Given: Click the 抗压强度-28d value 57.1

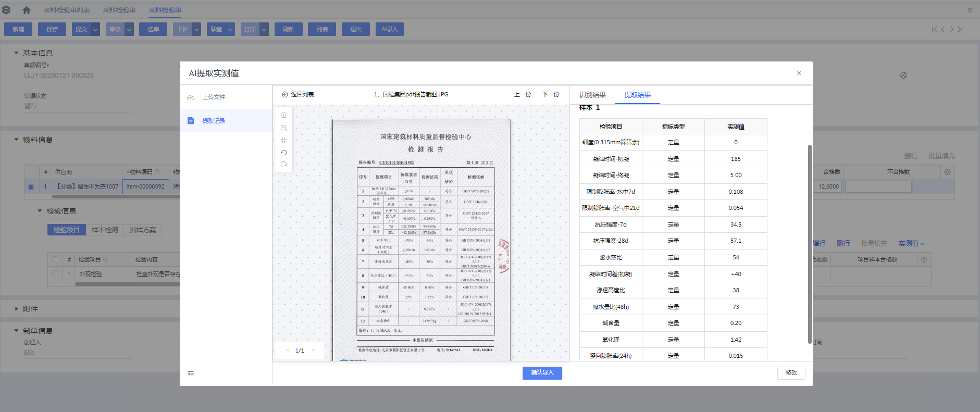Looking at the screenshot, I should coord(736,241).
